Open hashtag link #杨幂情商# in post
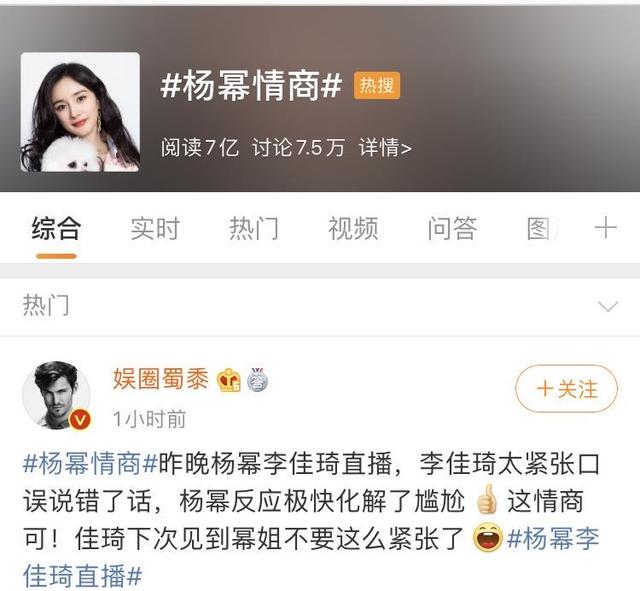 coord(90,463)
